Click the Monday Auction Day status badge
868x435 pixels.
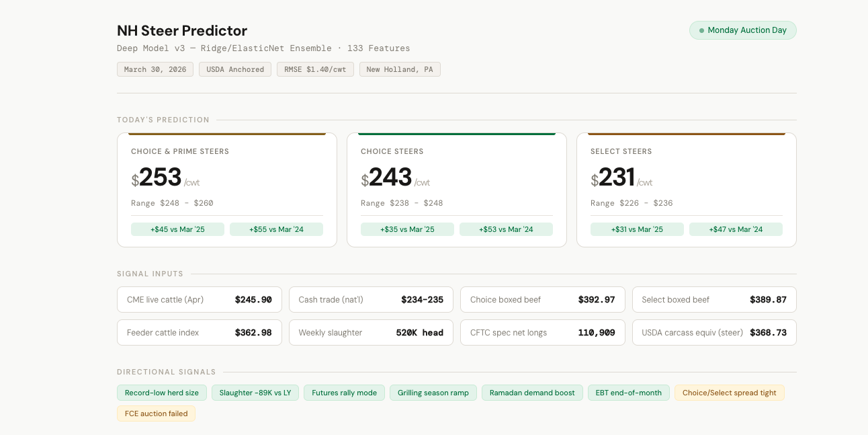coord(742,30)
